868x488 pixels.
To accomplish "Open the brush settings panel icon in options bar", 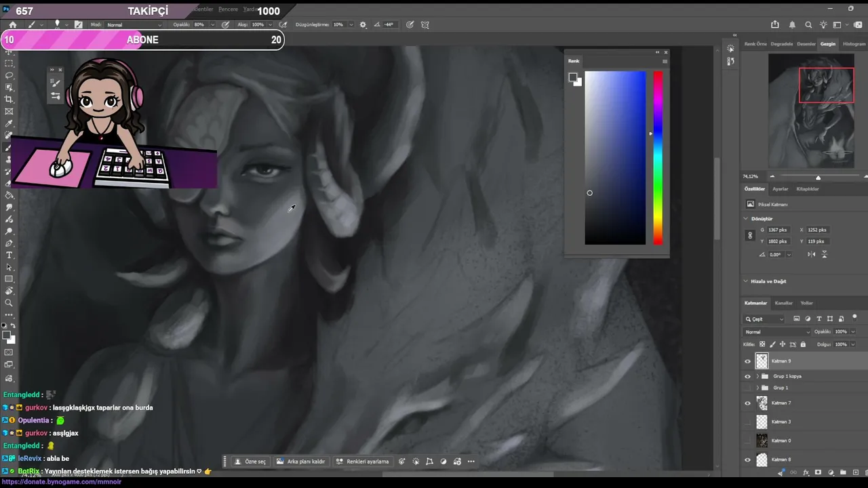I will 79,24.
